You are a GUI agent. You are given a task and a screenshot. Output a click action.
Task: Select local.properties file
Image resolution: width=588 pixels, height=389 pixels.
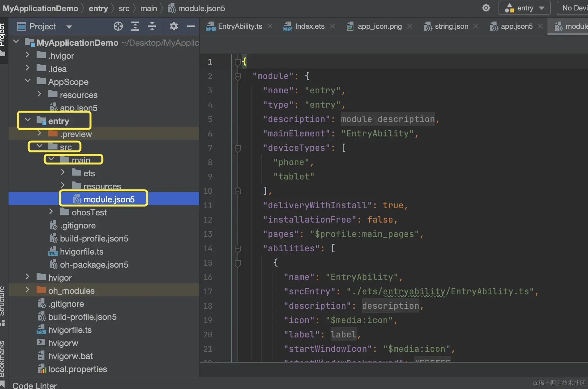pyautogui.click(x=72, y=369)
